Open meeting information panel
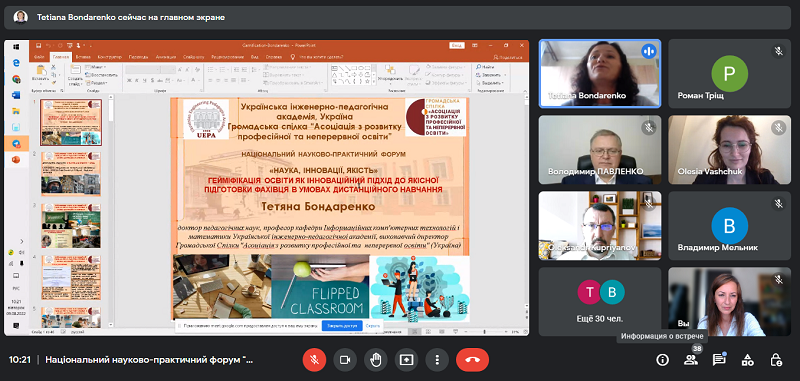Screen dimensions: 800x381 (662, 360)
